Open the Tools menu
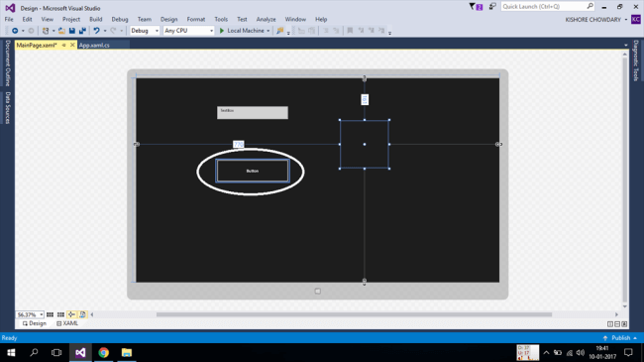644x362 pixels. coord(221,19)
